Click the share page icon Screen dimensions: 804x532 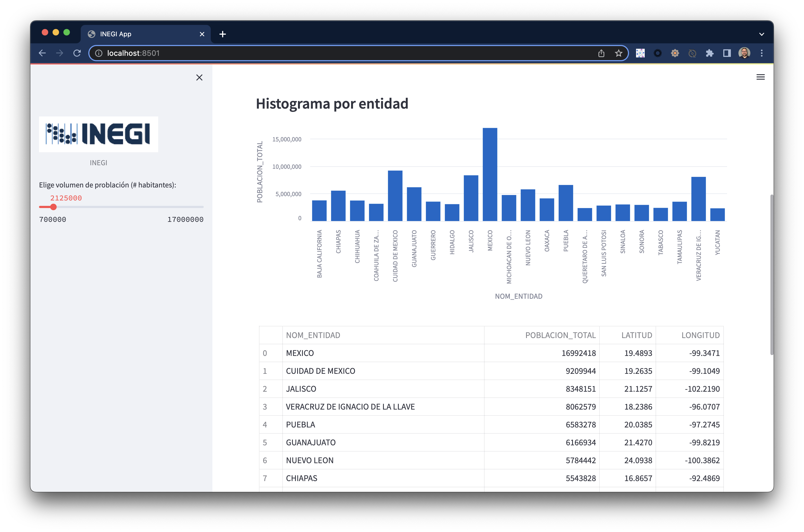coord(601,53)
